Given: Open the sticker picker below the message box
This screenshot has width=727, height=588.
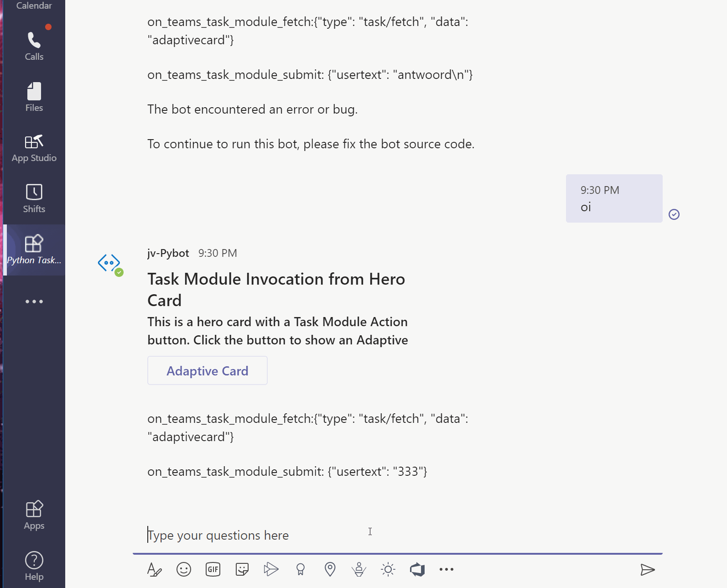Looking at the screenshot, I should pos(242,569).
